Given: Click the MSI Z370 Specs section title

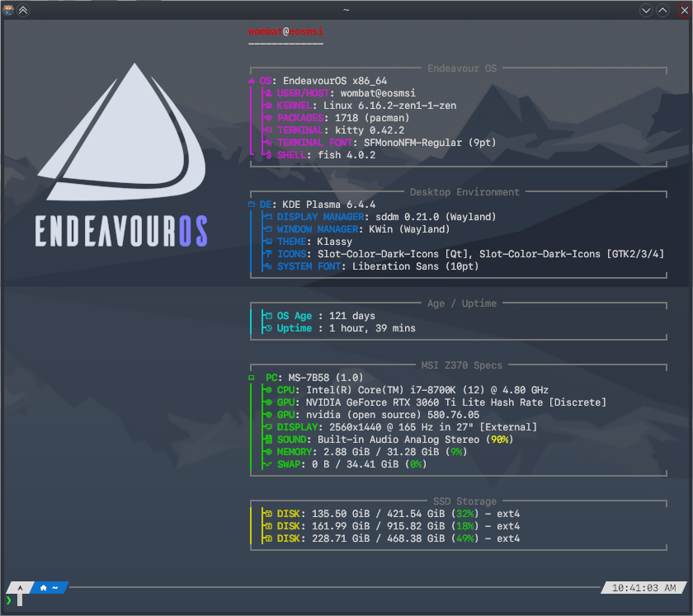Looking at the screenshot, I should pos(462,365).
